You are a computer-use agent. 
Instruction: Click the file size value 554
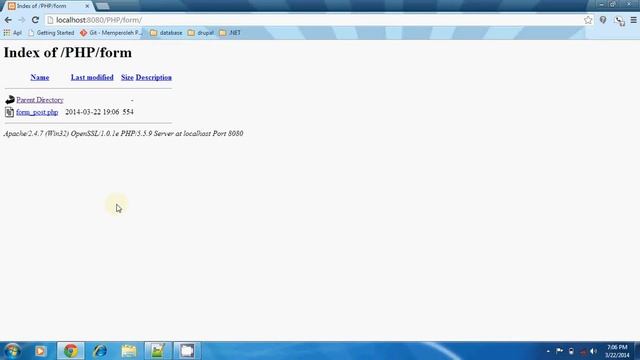[x=128, y=112]
